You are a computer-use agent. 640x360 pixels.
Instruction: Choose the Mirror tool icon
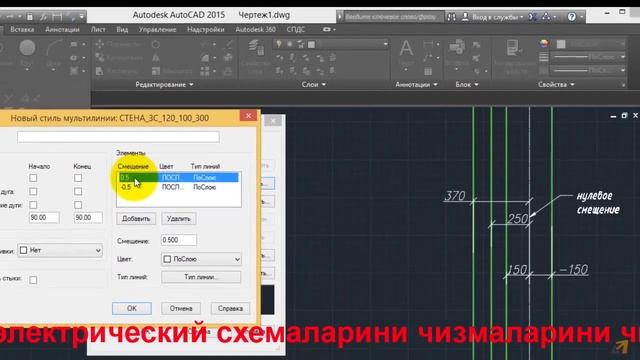point(156,58)
